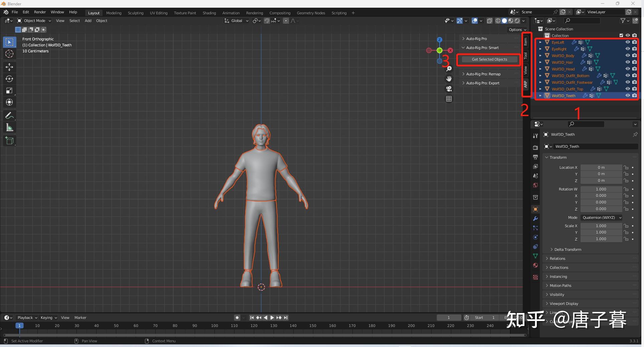The width and height of the screenshot is (644, 347).
Task: Select the Rotate tool in the toolbar
Action: click(x=9, y=79)
